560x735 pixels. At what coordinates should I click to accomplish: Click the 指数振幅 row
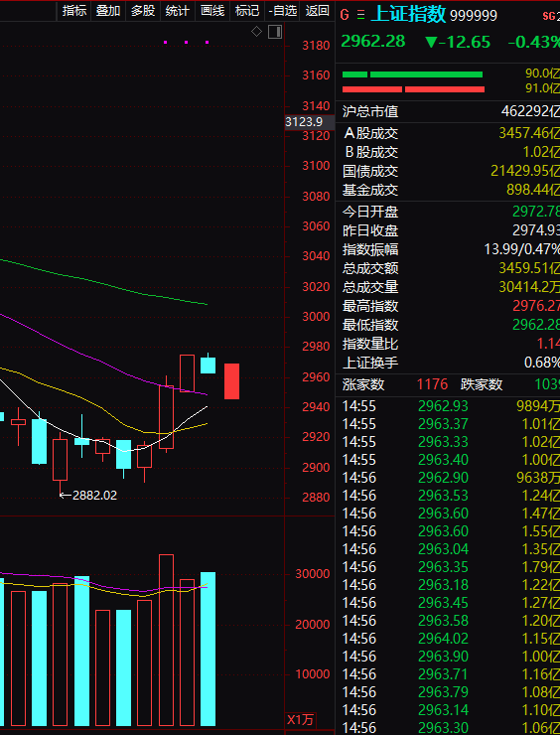pos(448,249)
